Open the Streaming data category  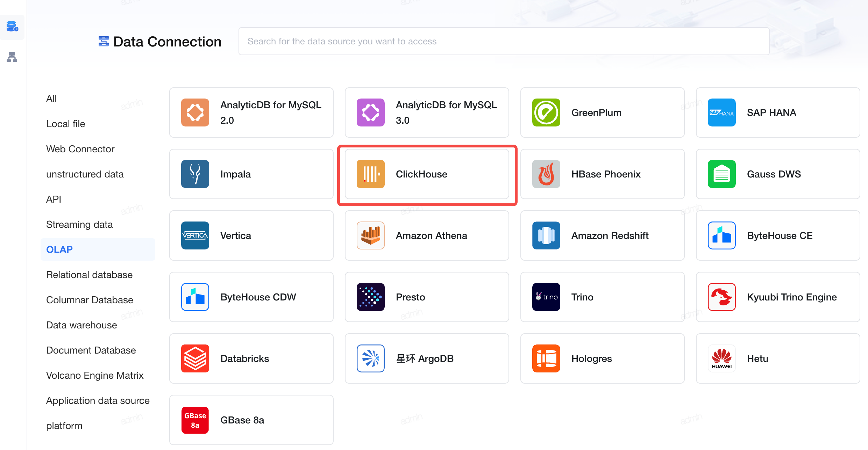pos(79,224)
